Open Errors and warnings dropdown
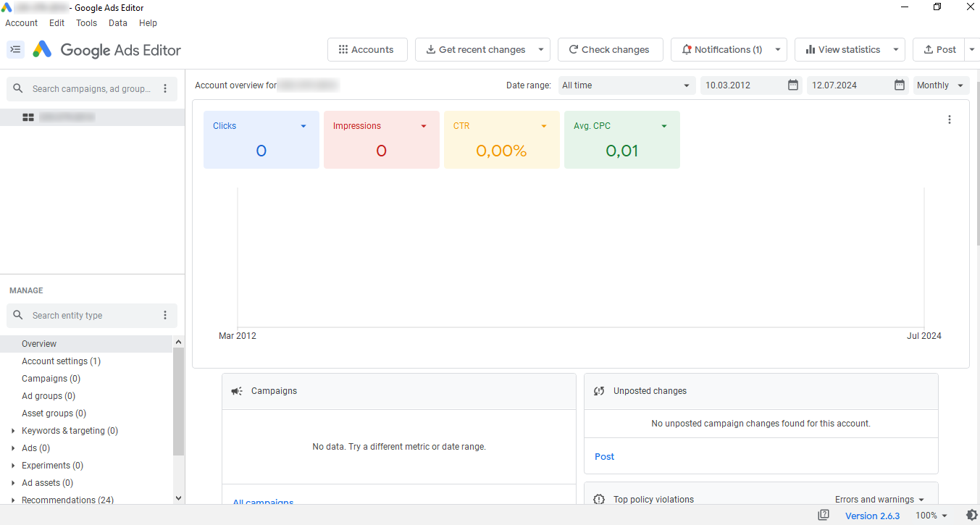The height and width of the screenshot is (525, 980). [880, 500]
